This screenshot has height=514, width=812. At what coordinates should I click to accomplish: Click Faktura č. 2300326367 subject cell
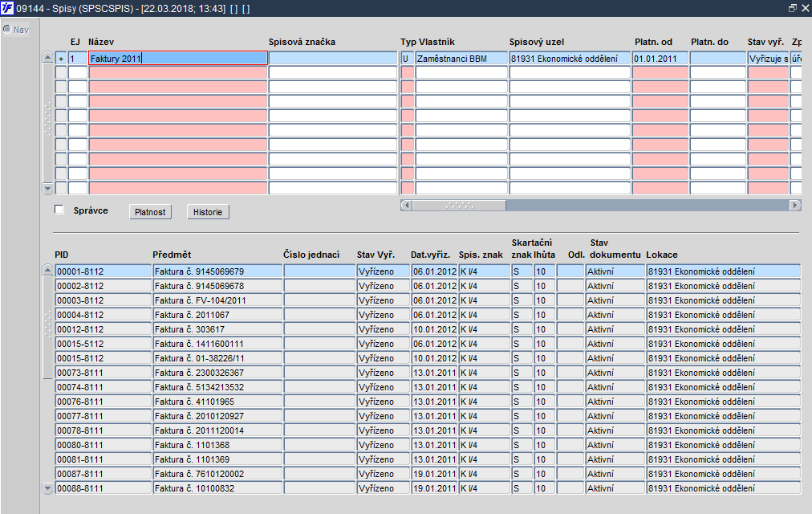pos(217,373)
